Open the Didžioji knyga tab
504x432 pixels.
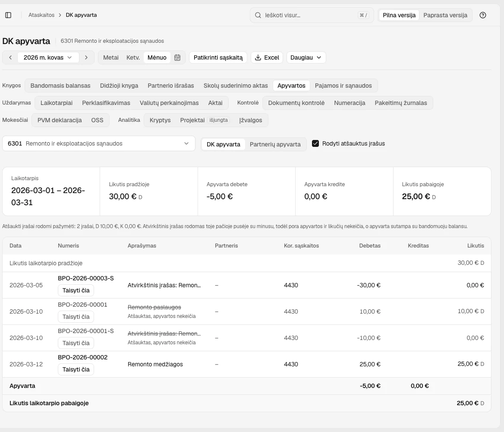pos(119,86)
